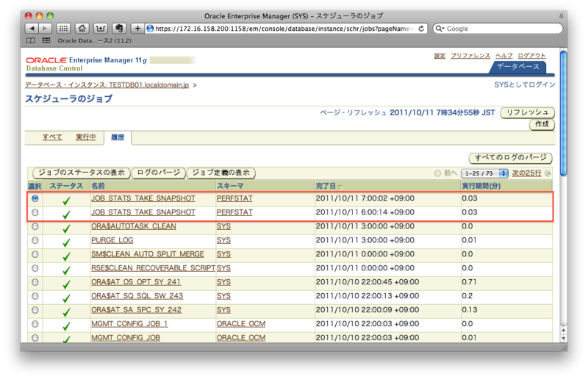Viewport: 588px width, 382px height.
Task: Click the Top Sites grid in bookmarks bar
Action: click(46, 40)
